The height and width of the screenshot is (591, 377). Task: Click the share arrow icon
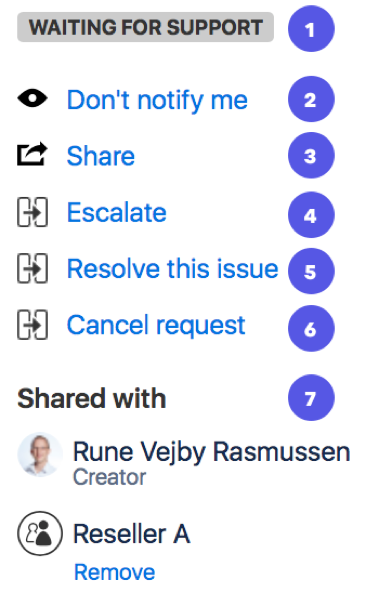click(x=32, y=154)
